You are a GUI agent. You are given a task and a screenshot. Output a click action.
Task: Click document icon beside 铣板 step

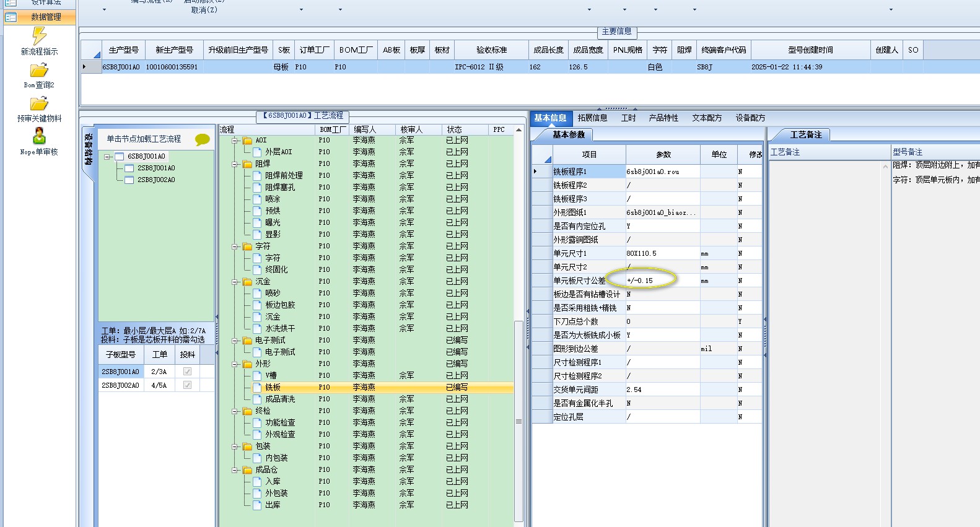point(257,387)
